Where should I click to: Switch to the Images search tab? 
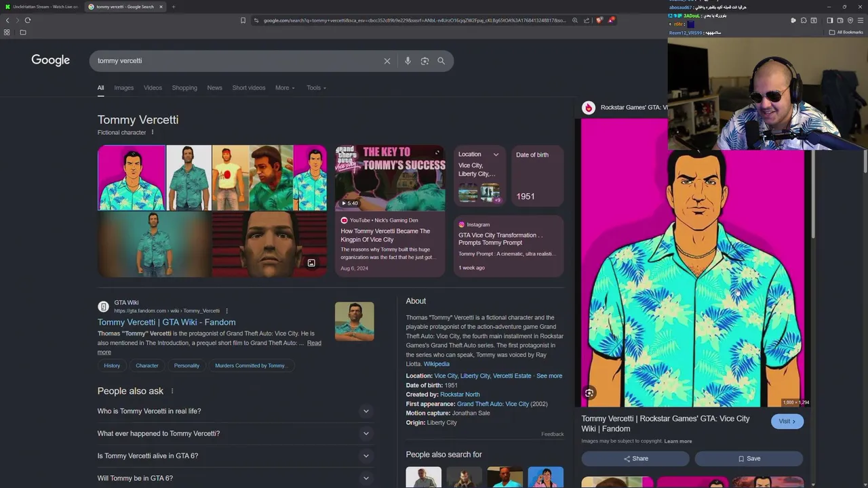(124, 87)
